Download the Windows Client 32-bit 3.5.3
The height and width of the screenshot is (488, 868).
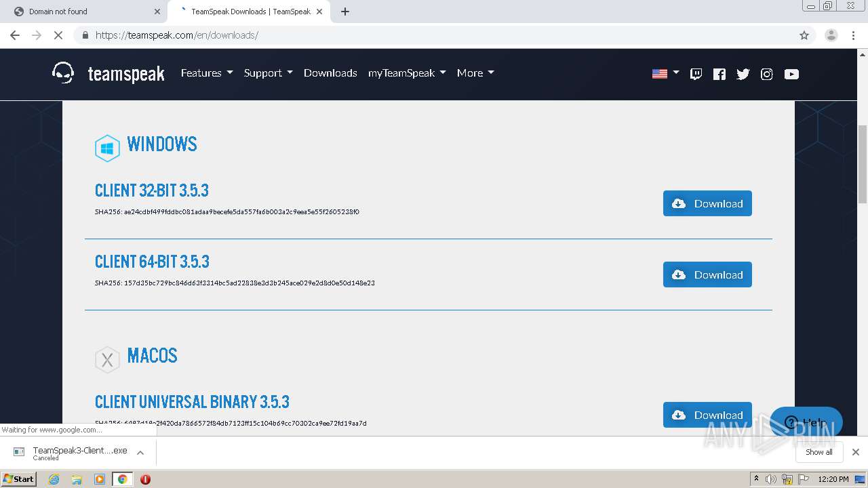[707, 203]
